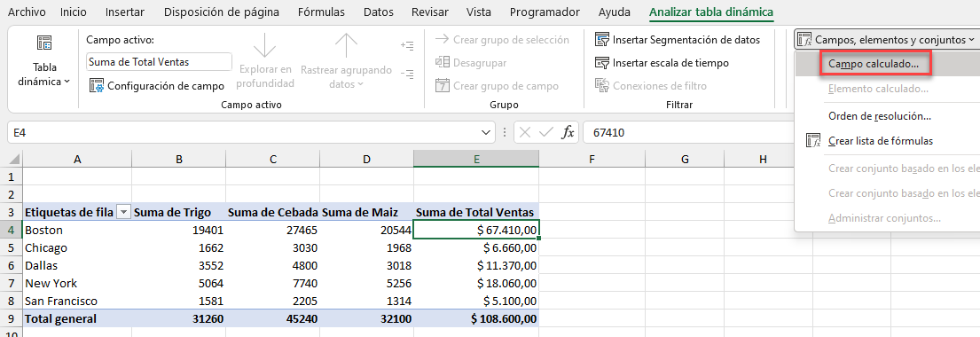This screenshot has height=337, width=980.
Task: Click the insert function fx icon
Action: coord(568,132)
